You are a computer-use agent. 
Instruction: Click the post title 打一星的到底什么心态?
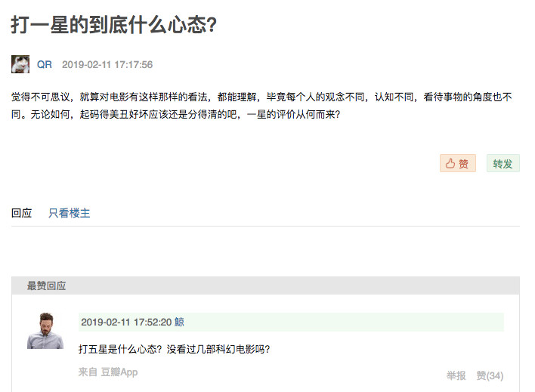point(114,25)
